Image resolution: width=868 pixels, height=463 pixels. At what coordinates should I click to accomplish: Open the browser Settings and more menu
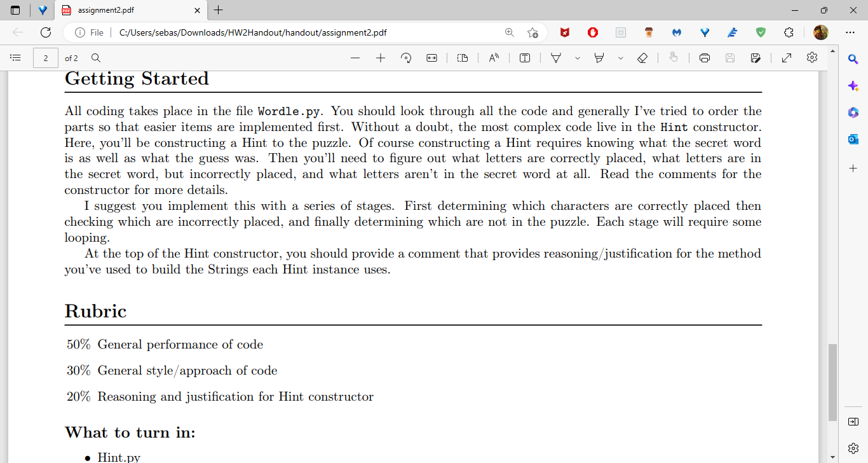[x=851, y=32]
